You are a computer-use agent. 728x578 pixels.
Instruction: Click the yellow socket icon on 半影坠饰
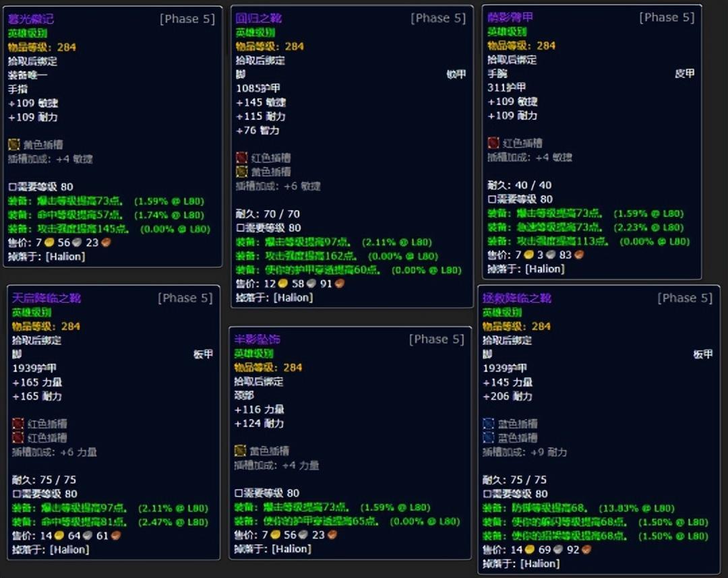point(240,451)
